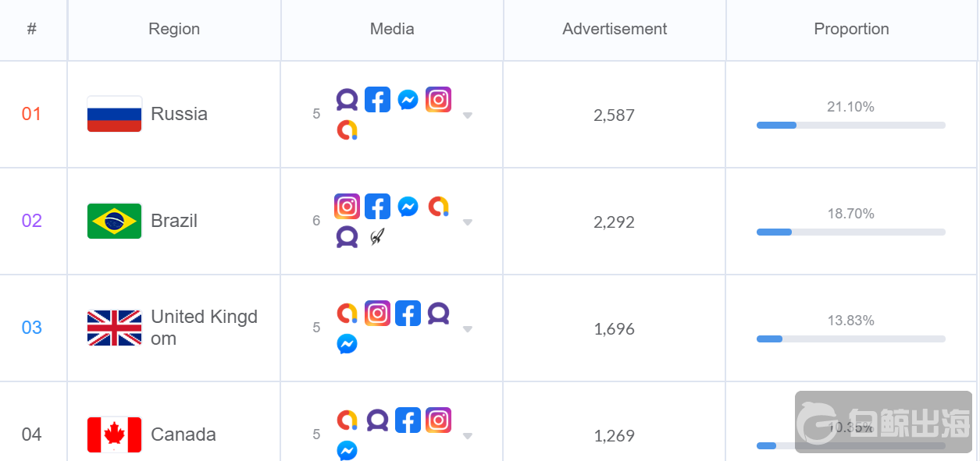Click the Region column header
980x461 pixels.
174,30
